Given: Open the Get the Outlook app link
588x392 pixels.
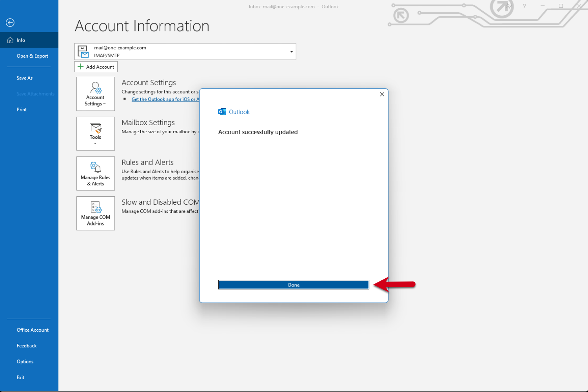Looking at the screenshot, I should click(165, 99).
